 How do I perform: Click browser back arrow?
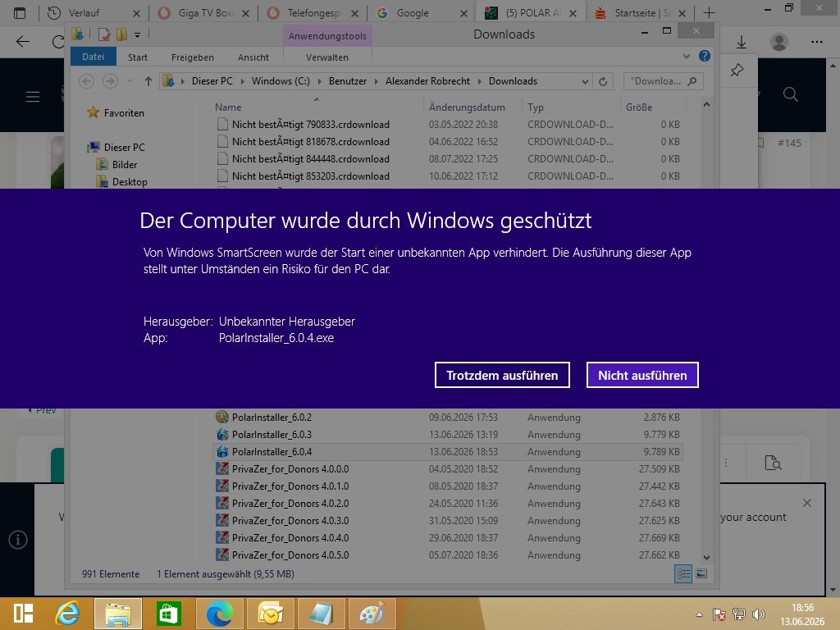coord(22,42)
